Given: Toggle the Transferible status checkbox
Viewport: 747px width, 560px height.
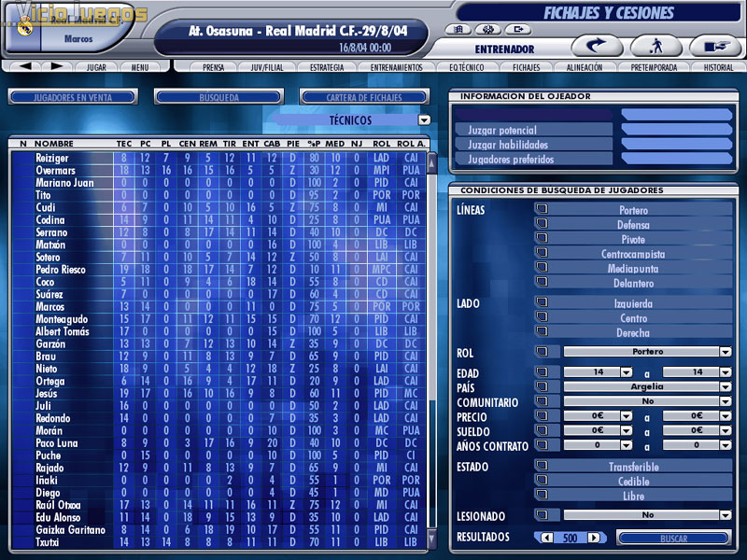Looking at the screenshot, I should point(542,466).
